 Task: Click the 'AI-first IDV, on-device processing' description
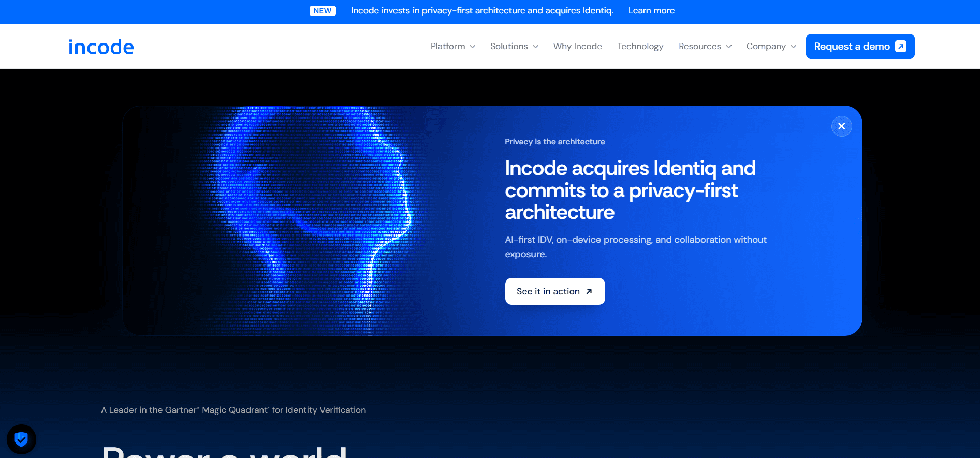point(636,247)
